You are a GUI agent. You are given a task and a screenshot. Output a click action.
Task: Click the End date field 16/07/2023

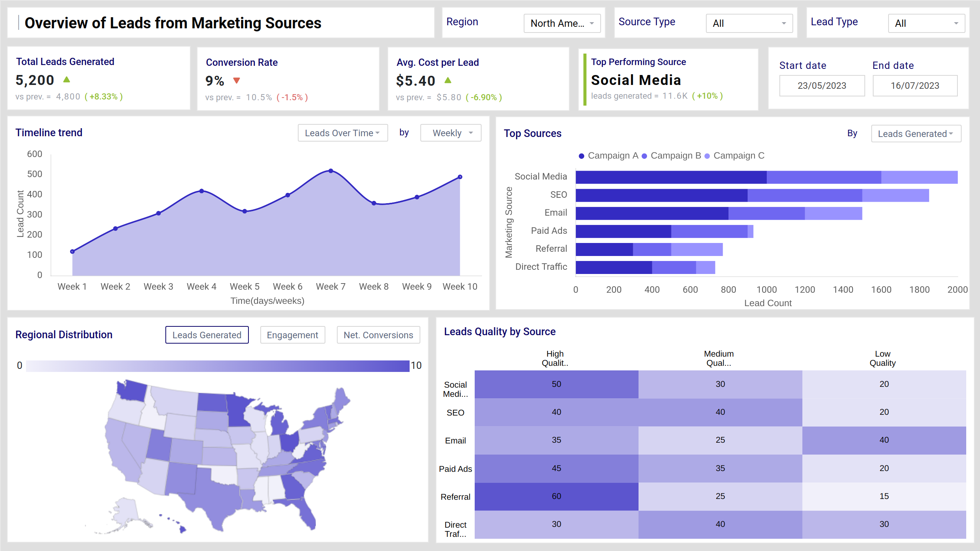pos(915,85)
